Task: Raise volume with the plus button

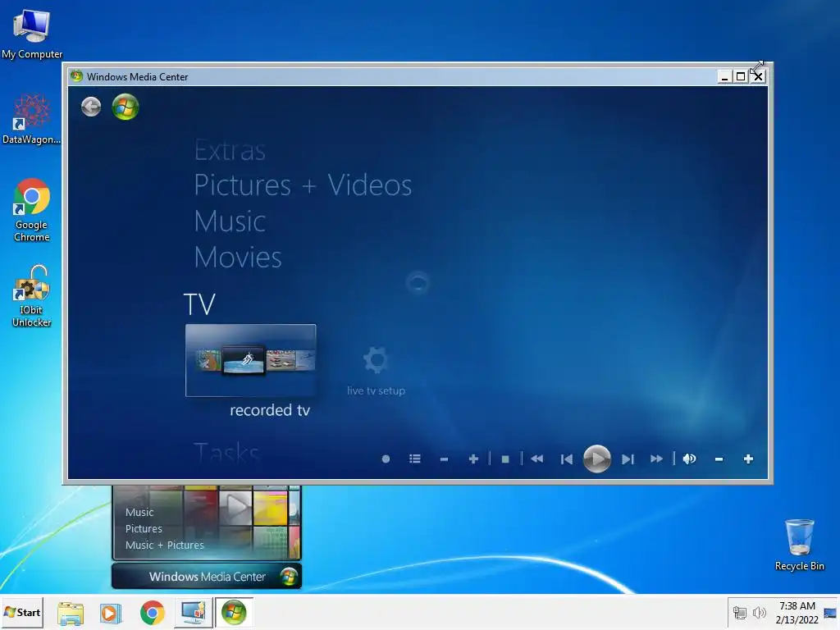Action: pyautogui.click(x=748, y=459)
